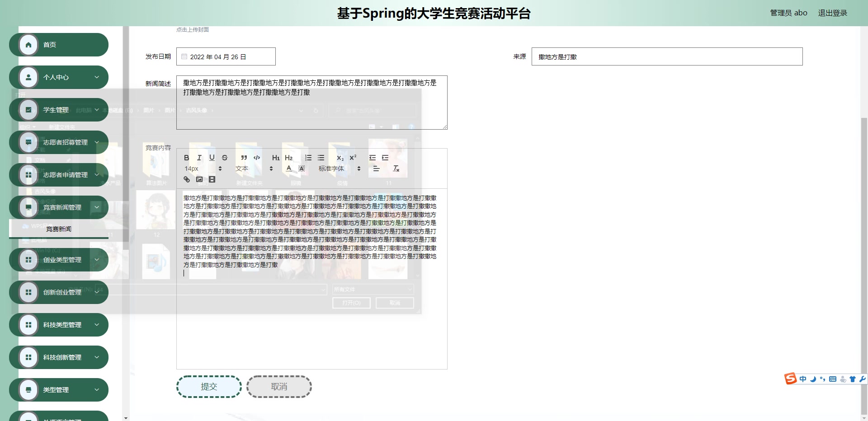
Task: Insert a hyperlink in the editor
Action: click(186, 179)
